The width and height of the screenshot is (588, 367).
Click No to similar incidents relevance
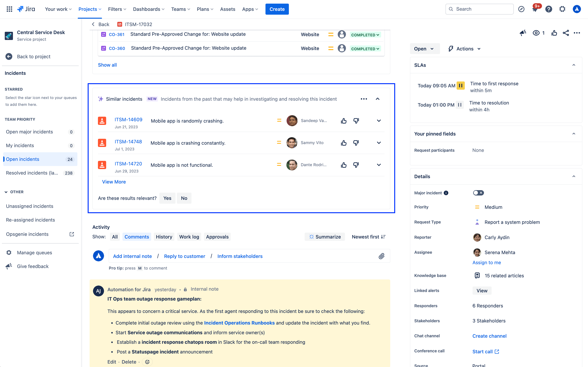(184, 198)
